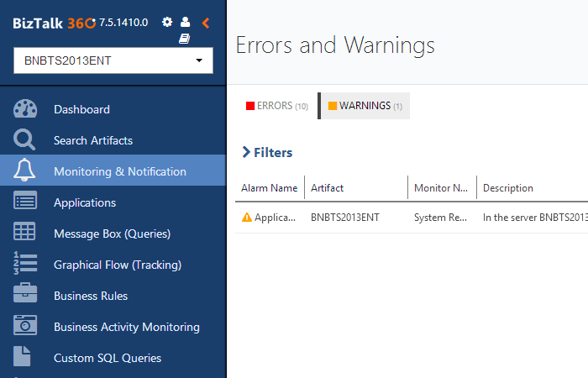588x378 pixels.
Task: Open Graphical Flow (Tracking) menu item
Action: (118, 265)
